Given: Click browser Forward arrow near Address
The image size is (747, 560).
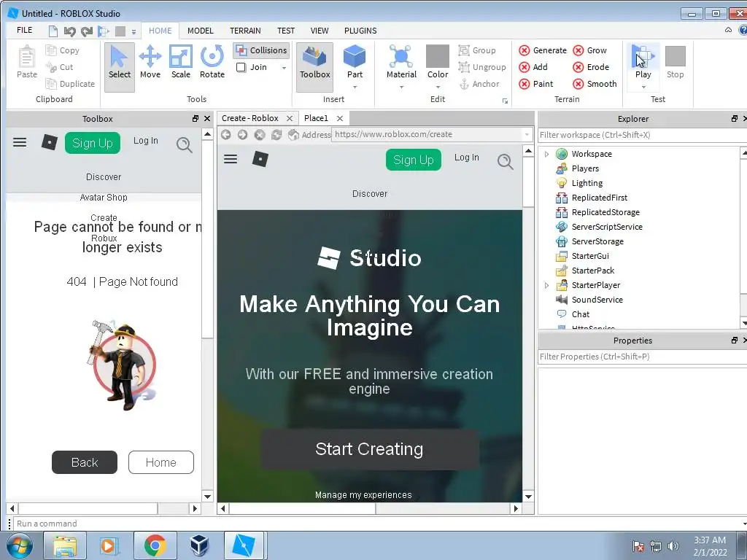Looking at the screenshot, I should coord(242,135).
